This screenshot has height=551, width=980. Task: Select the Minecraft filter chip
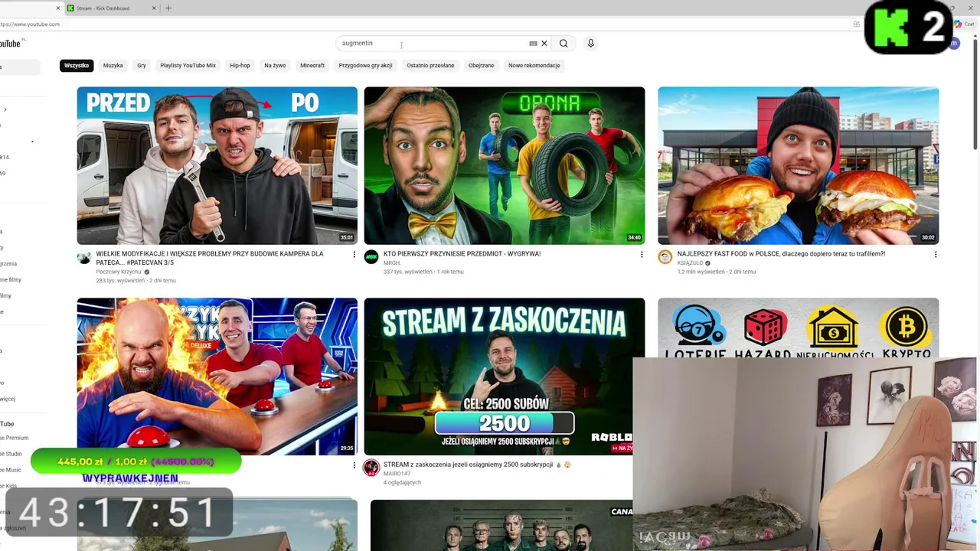click(x=312, y=66)
